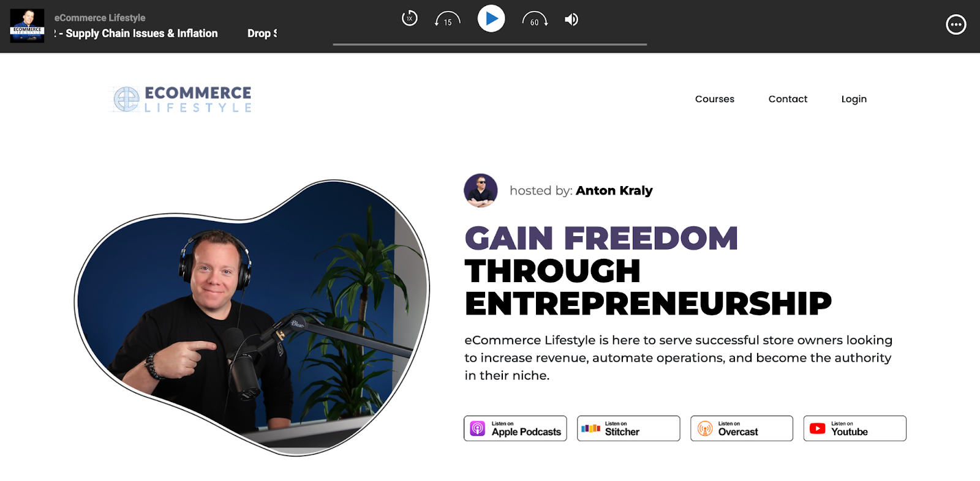Play the podcast episode
980x481 pixels.
pyautogui.click(x=491, y=18)
